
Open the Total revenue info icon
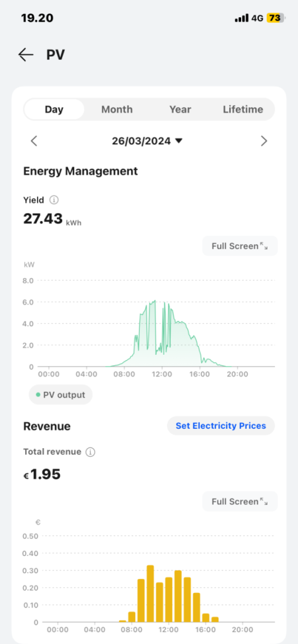(91, 452)
